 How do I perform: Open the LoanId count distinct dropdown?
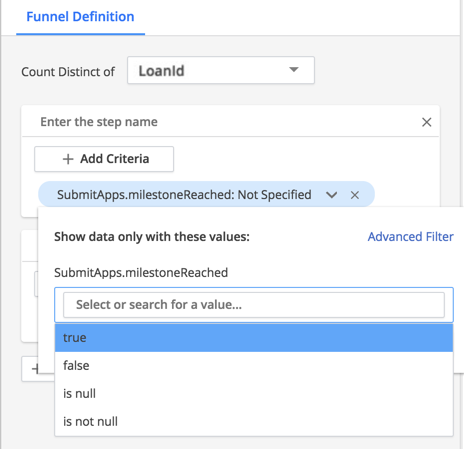coord(221,70)
